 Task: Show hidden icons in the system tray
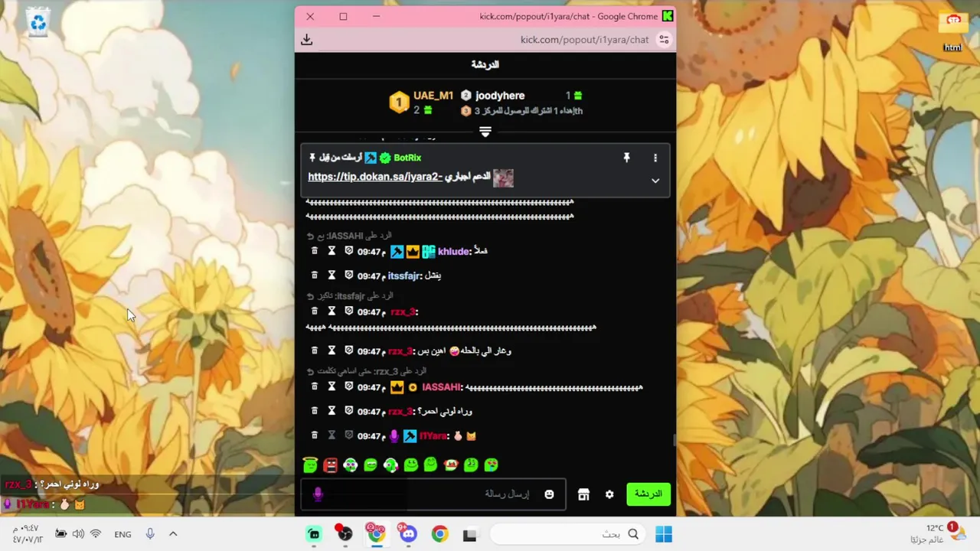(173, 534)
